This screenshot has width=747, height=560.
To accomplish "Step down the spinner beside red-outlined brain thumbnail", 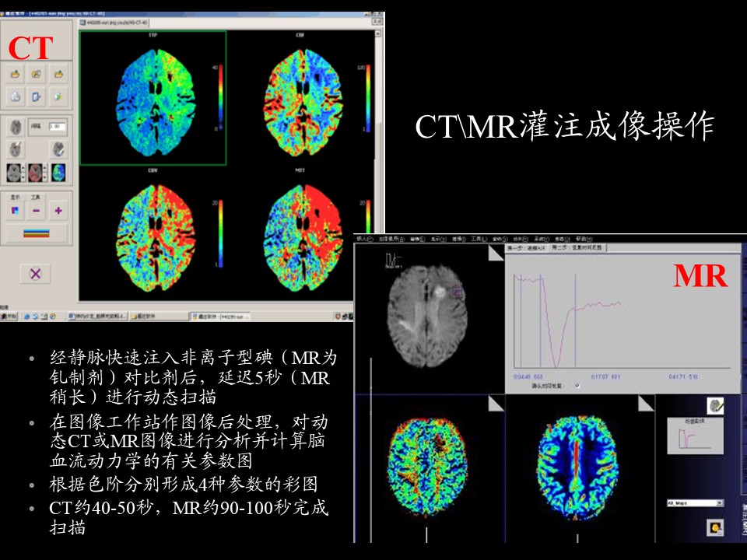I will 45,177.
